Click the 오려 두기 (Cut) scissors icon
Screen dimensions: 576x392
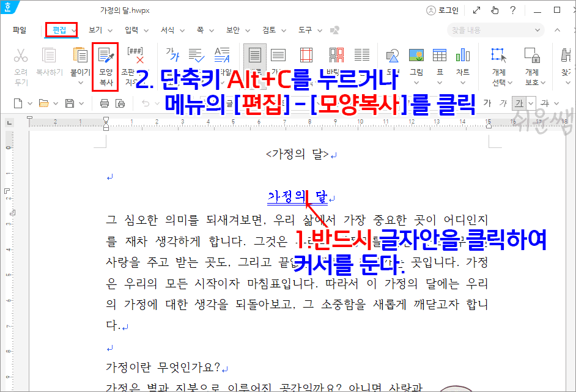point(20,55)
